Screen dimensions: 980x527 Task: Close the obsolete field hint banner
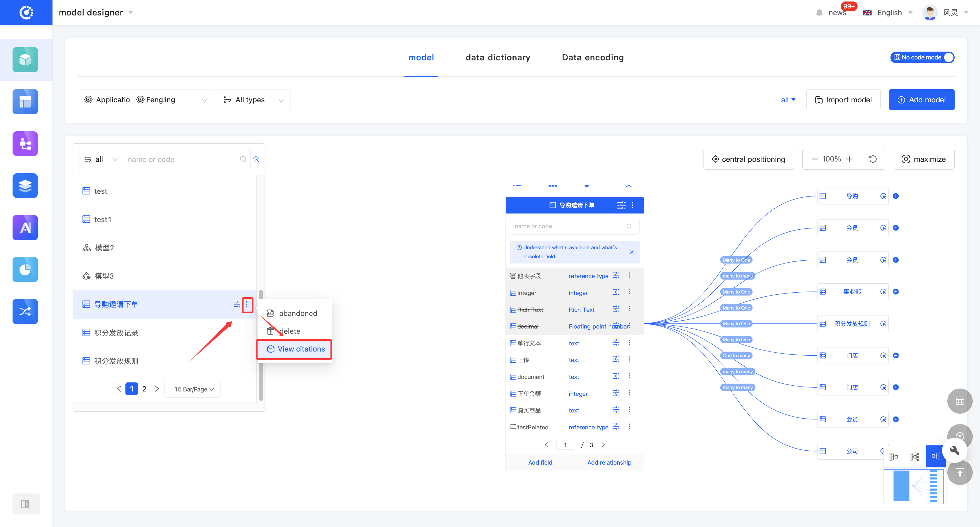pyautogui.click(x=631, y=252)
